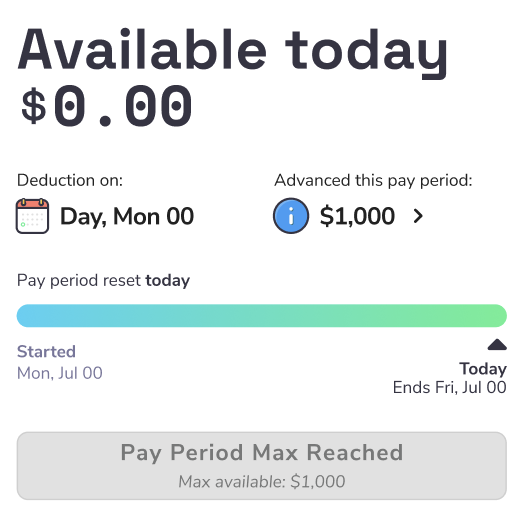Click the Today triangle marker
The height and width of the screenshot is (524, 528).
497,345
